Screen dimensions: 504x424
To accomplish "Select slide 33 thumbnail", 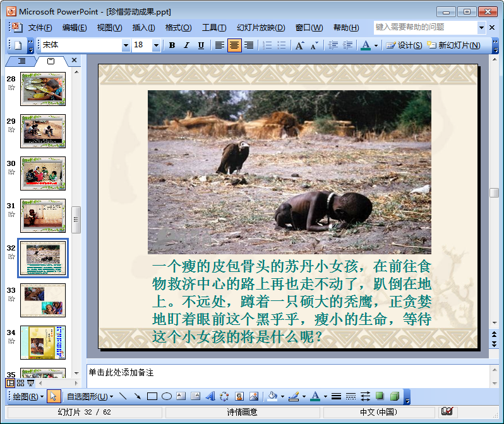I will coord(43,300).
